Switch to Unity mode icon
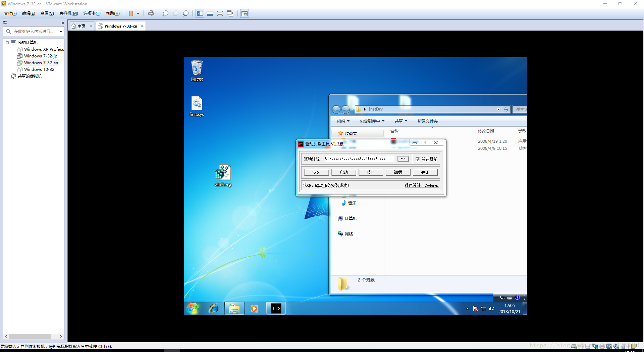Image resolution: width=644 pixels, height=352 pixels. pyautogui.click(x=230, y=13)
